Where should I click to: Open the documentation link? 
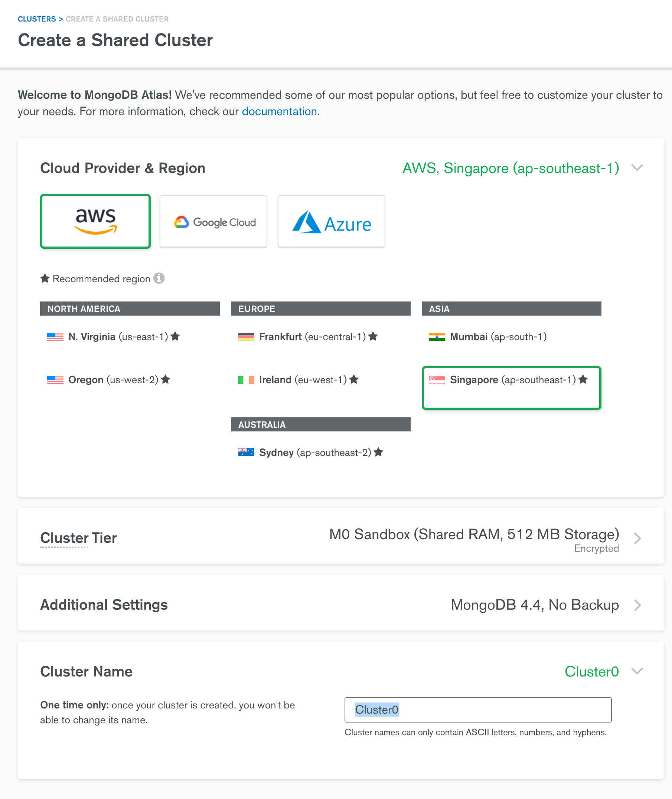tap(279, 111)
